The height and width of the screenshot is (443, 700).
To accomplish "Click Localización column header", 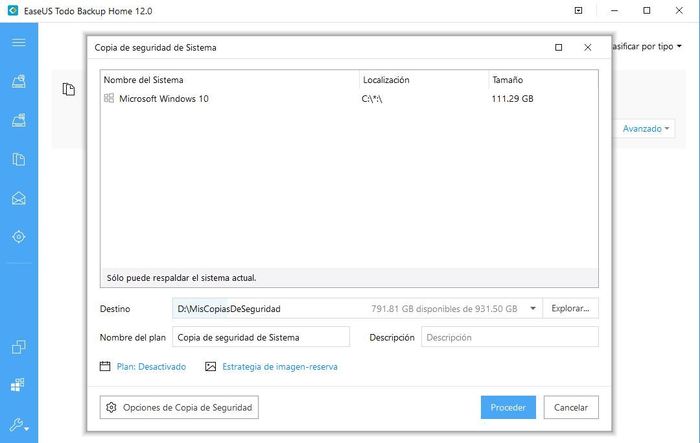I will coord(424,80).
